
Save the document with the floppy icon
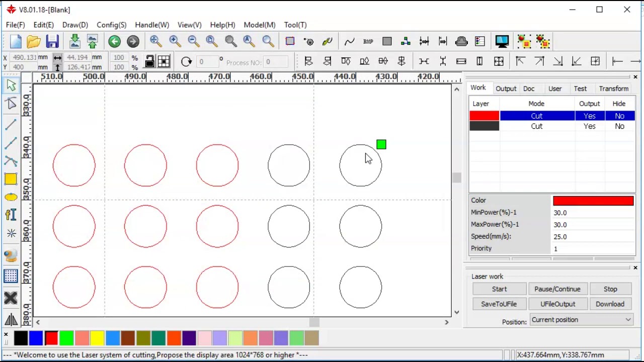52,42
